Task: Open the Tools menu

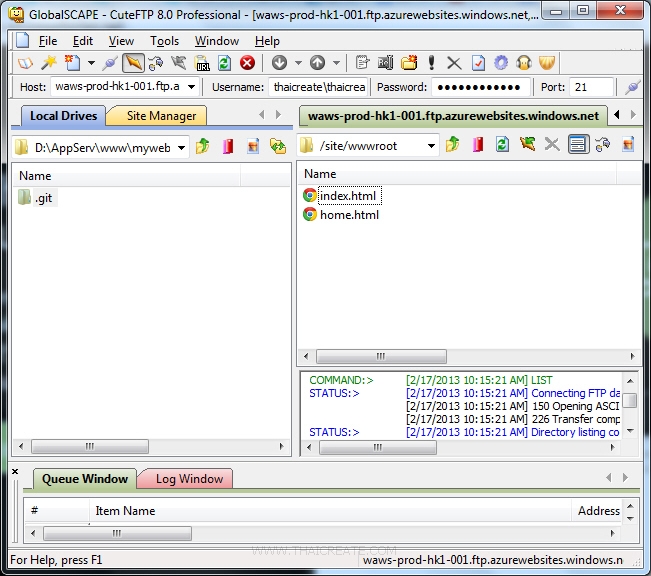Action: click(165, 41)
